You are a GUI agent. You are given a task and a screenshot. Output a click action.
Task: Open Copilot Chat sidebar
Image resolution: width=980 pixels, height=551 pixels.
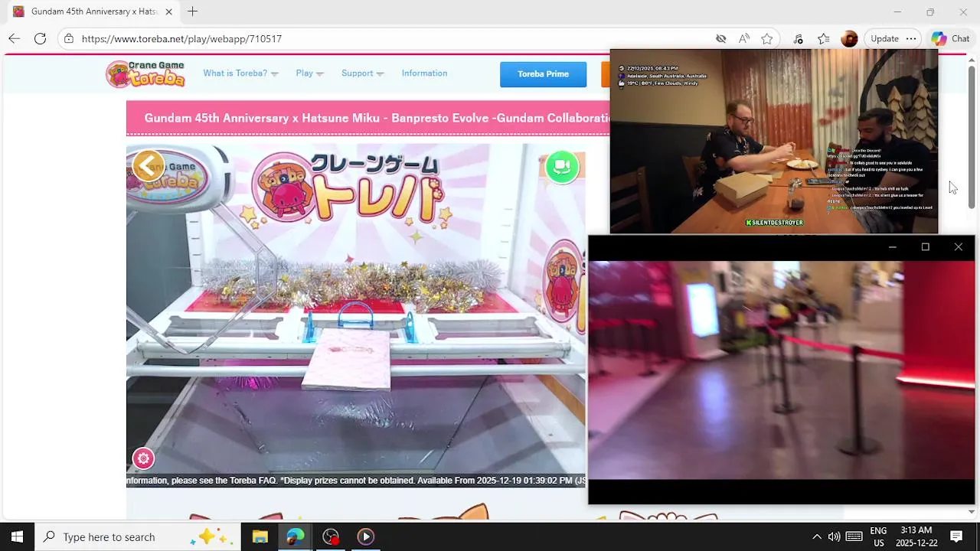[950, 38]
